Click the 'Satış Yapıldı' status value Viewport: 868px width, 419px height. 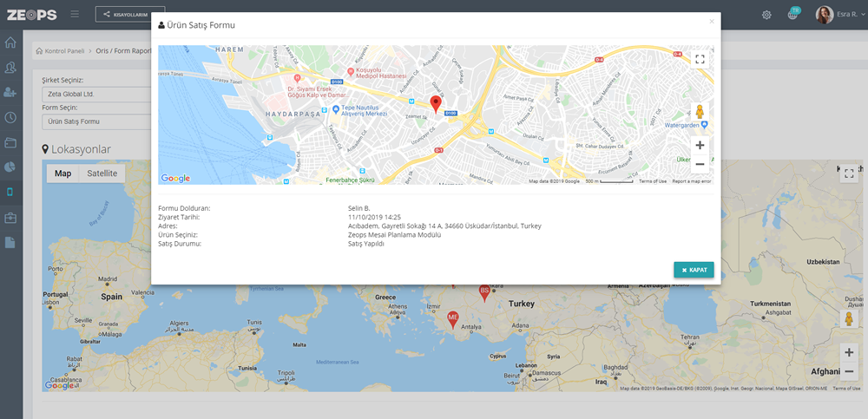pos(366,244)
